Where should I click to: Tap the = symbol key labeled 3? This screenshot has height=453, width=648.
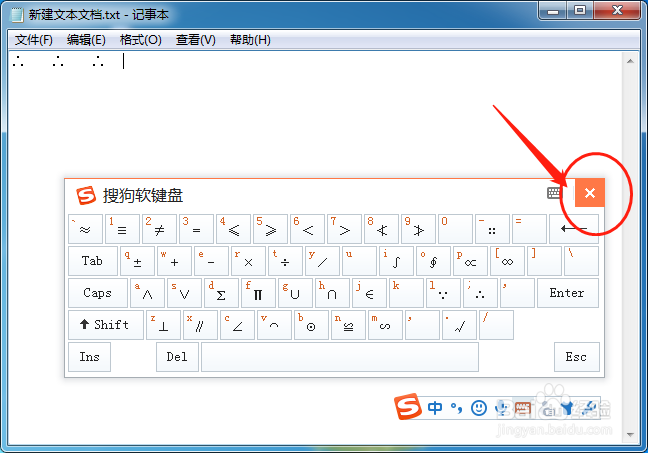(x=196, y=229)
